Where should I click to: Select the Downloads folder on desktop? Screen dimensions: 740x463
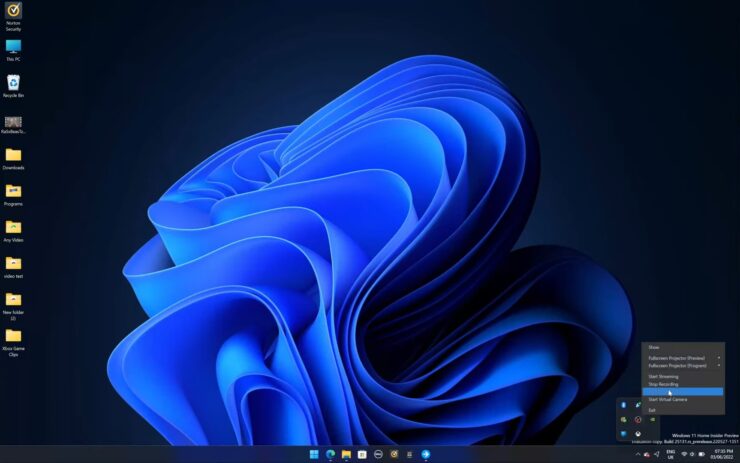(x=13, y=159)
